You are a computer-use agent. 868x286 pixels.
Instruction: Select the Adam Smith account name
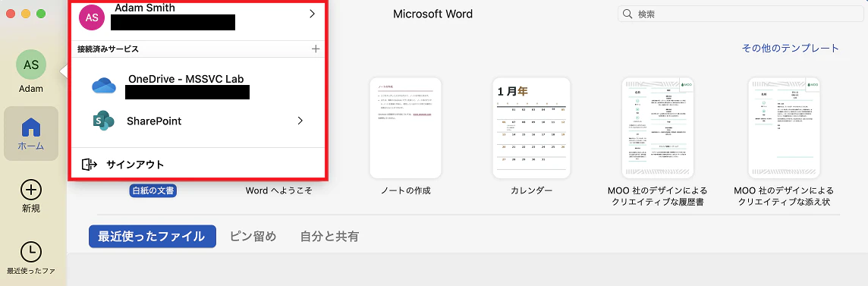click(144, 8)
